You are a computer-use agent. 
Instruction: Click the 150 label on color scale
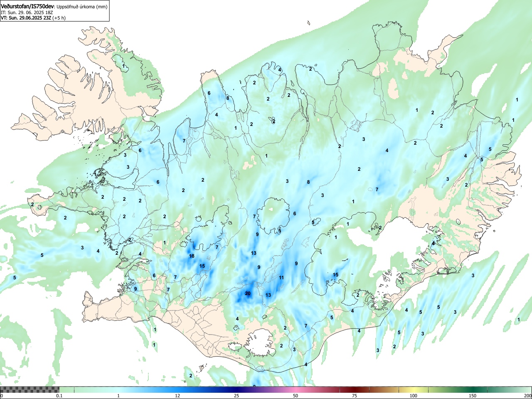(x=473, y=396)
